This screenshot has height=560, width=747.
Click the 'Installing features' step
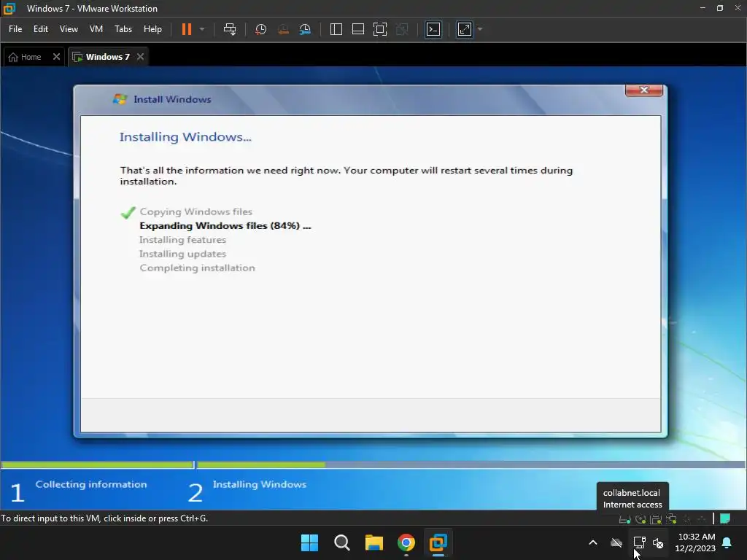[x=182, y=239]
